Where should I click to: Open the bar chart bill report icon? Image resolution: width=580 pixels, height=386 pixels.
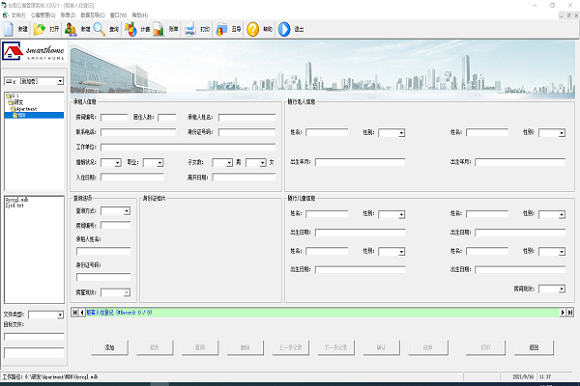click(x=159, y=29)
